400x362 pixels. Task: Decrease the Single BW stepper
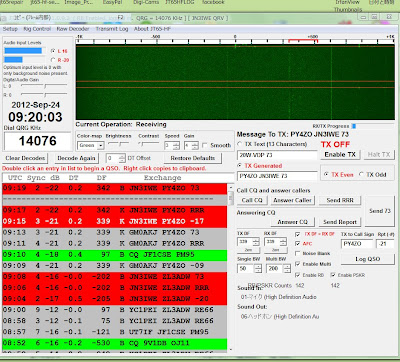click(x=258, y=270)
